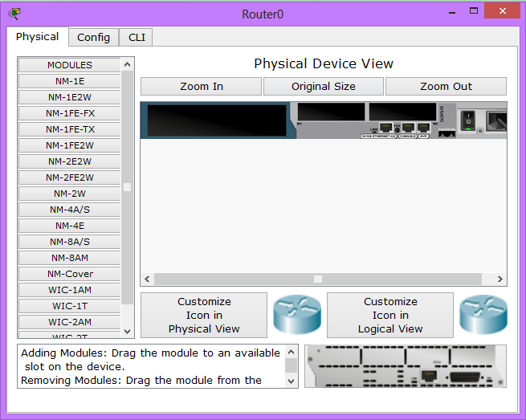This screenshot has width=526, height=420.
Task: Click device view horizontal scrollbar thumb
Action: coord(318,279)
